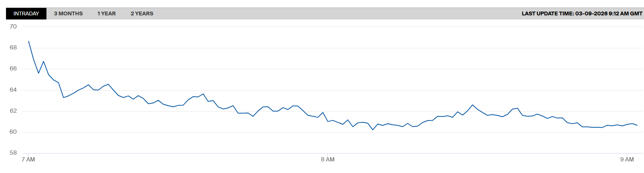Click the Last Update Time text
The image size is (644, 173).
coord(582,13)
